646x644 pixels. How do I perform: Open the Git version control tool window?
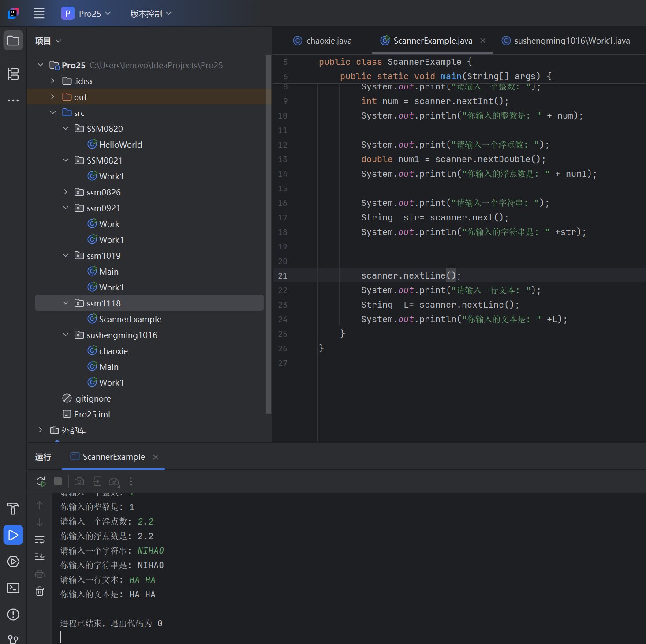pyautogui.click(x=13, y=639)
